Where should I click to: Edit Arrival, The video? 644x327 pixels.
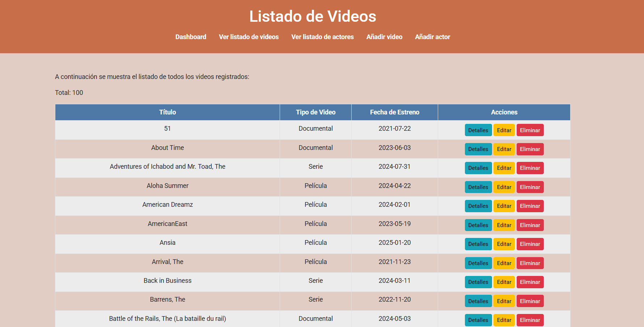coord(504,263)
